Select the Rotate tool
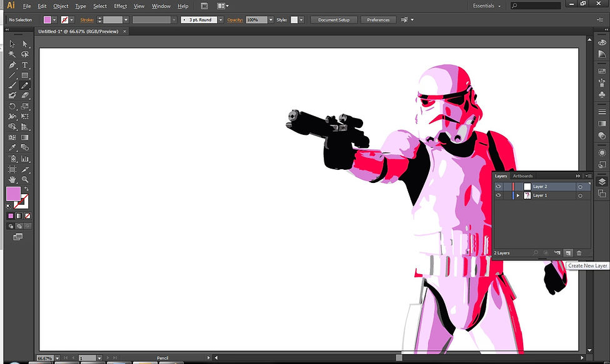The height and width of the screenshot is (364, 610). click(x=12, y=106)
